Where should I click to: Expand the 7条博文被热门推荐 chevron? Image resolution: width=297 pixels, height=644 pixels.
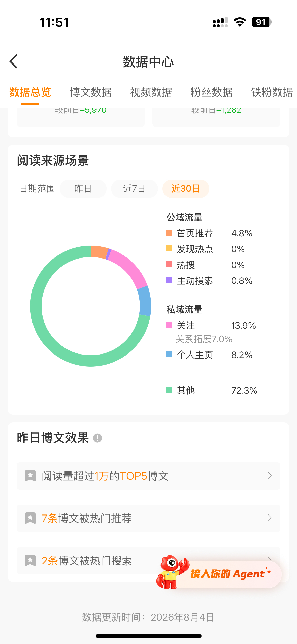270,518
